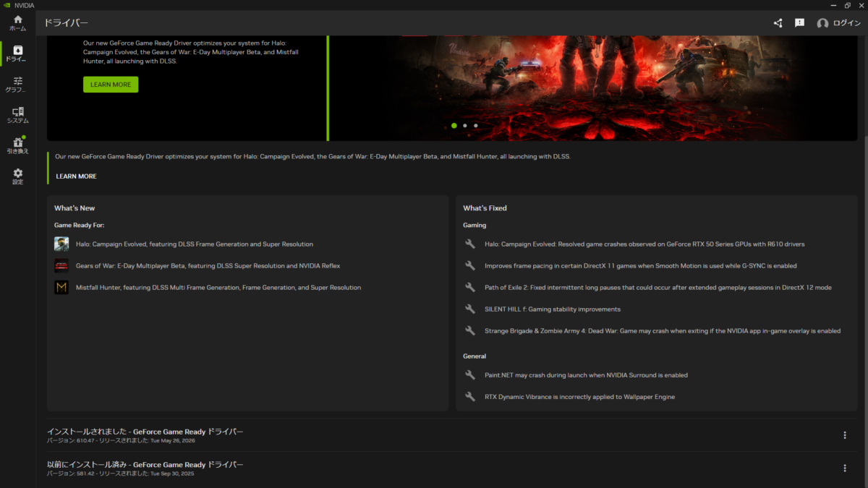Click Path of Exile 2 fix description
The image size is (868, 488).
click(658, 288)
